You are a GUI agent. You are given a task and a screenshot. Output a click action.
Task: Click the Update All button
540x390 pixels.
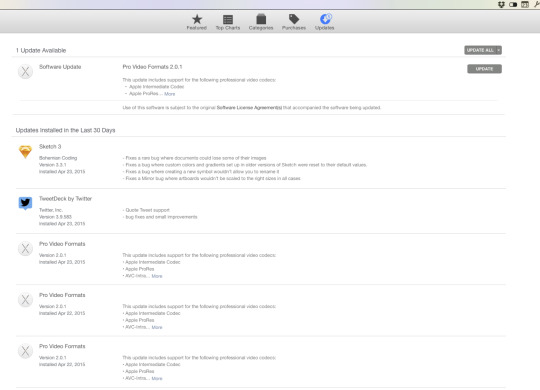(x=480, y=50)
